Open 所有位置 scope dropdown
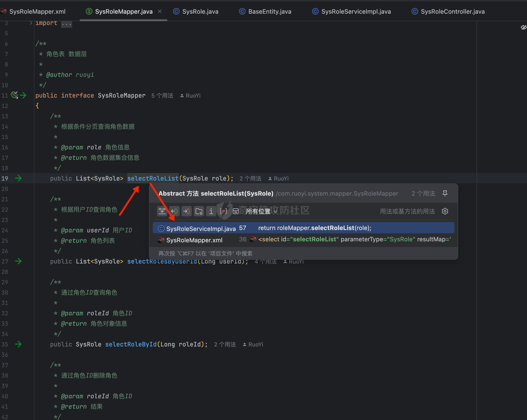 click(x=261, y=211)
